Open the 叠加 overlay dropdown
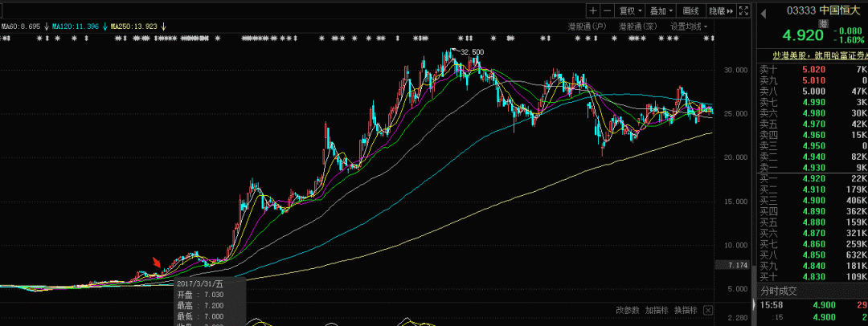Image resolution: width=868 pixels, height=326 pixels. click(661, 10)
